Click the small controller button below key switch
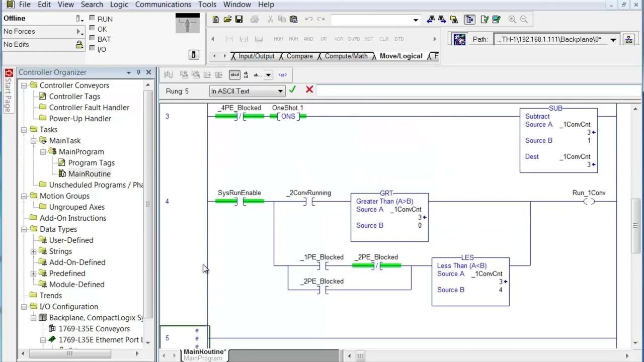 click(x=194, y=55)
